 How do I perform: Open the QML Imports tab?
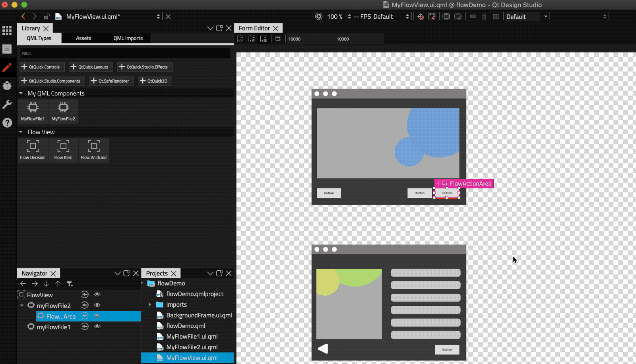[x=128, y=38]
